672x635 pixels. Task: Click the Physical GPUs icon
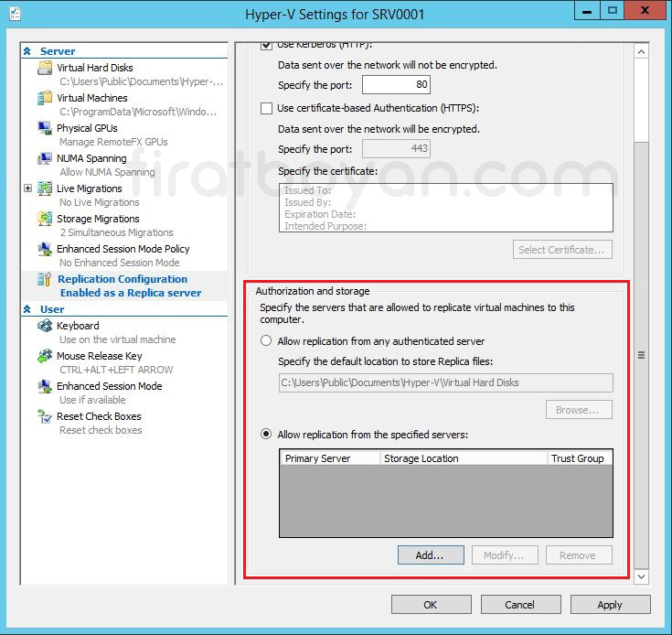pos(45,128)
